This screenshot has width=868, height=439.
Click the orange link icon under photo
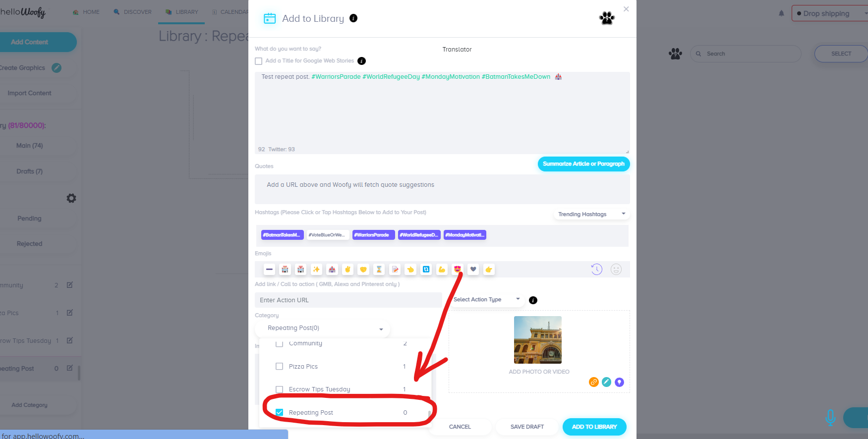[x=593, y=382]
